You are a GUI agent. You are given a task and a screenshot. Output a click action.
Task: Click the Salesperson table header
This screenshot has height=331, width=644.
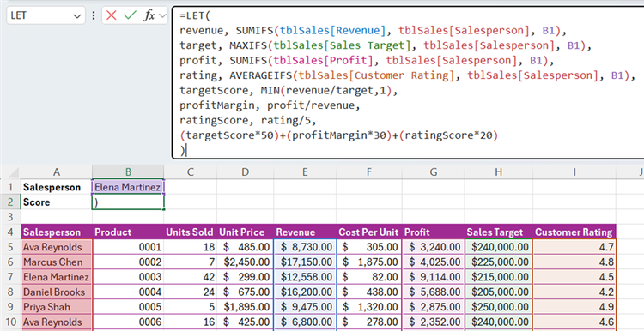57,232
